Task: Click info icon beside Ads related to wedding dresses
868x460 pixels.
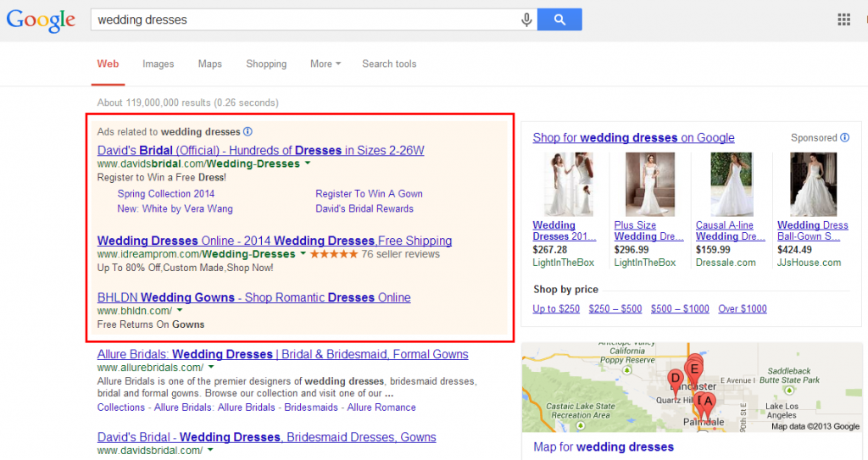Action: click(248, 132)
